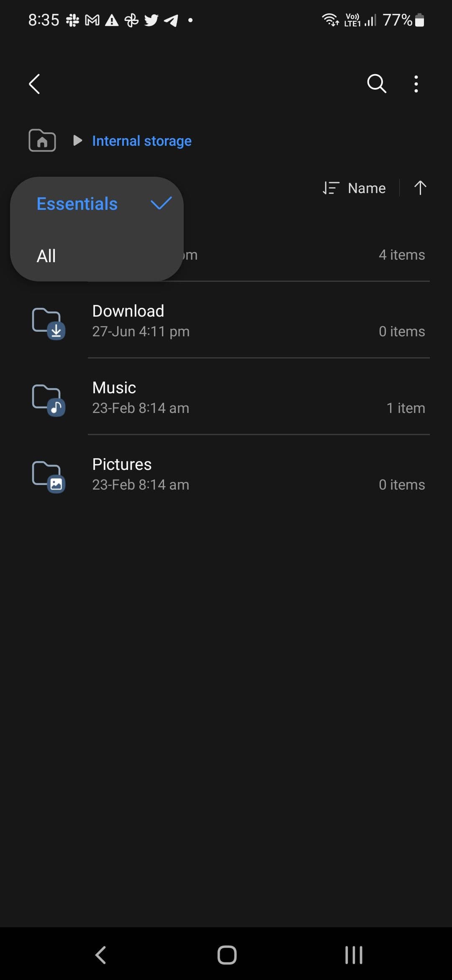Screen dimensions: 452x980
Task: Open the three-dot more options menu
Action: click(416, 84)
